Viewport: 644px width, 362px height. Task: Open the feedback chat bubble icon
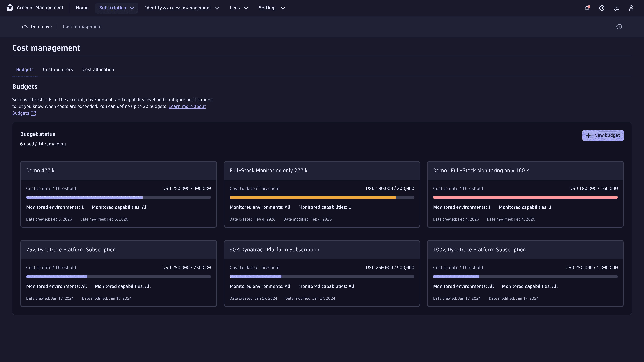pos(616,8)
